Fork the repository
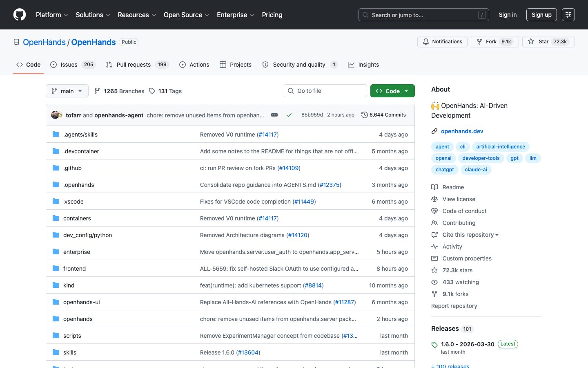 (494, 42)
